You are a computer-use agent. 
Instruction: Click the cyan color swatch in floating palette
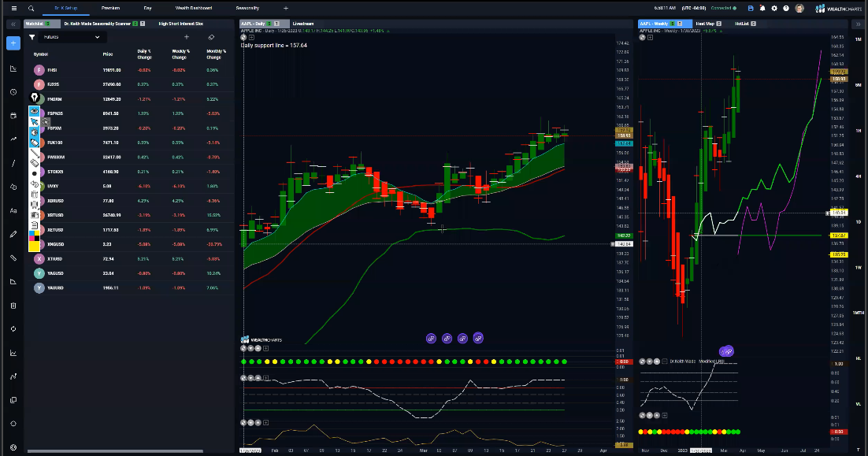click(32, 234)
